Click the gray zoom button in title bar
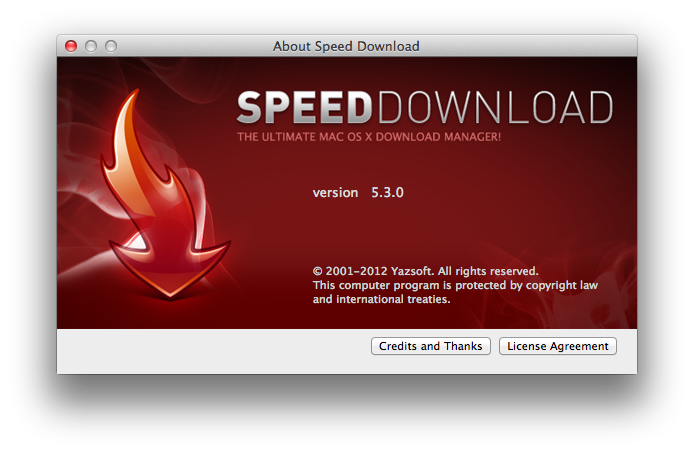This screenshot has width=694, height=453. [x=111, y=46]
